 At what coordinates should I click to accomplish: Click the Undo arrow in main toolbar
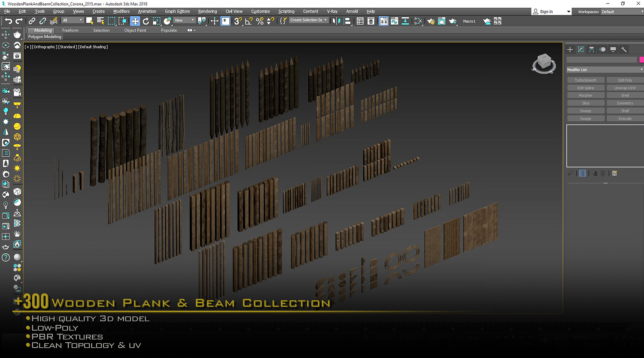8,21
